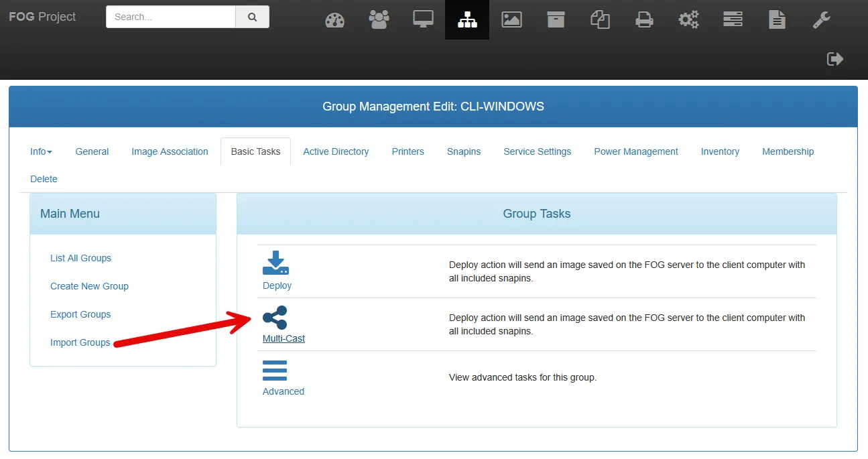
Task: Open the double-gears service configuration icon
Action: click(x=688, y=20)
